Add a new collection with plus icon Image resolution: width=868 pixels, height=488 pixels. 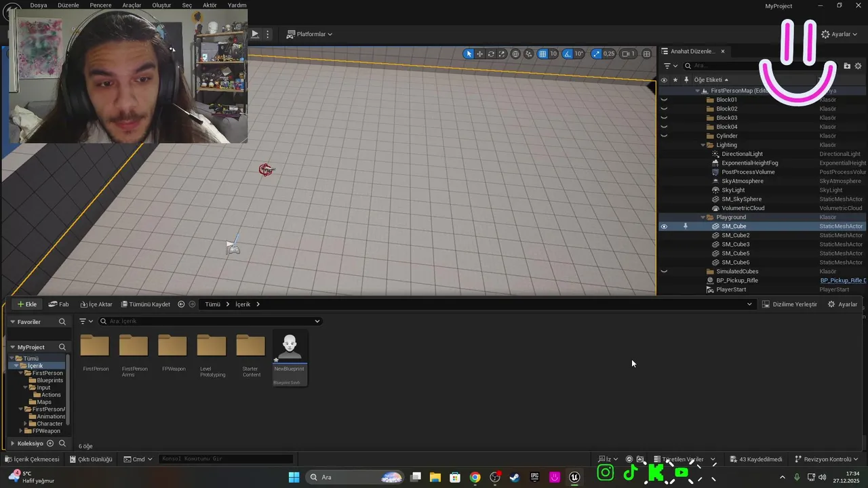click(x=50, y=443)
